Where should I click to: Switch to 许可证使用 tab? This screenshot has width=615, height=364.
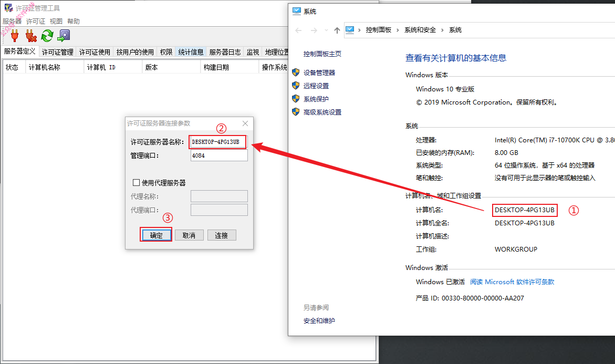tap(95, 52)
